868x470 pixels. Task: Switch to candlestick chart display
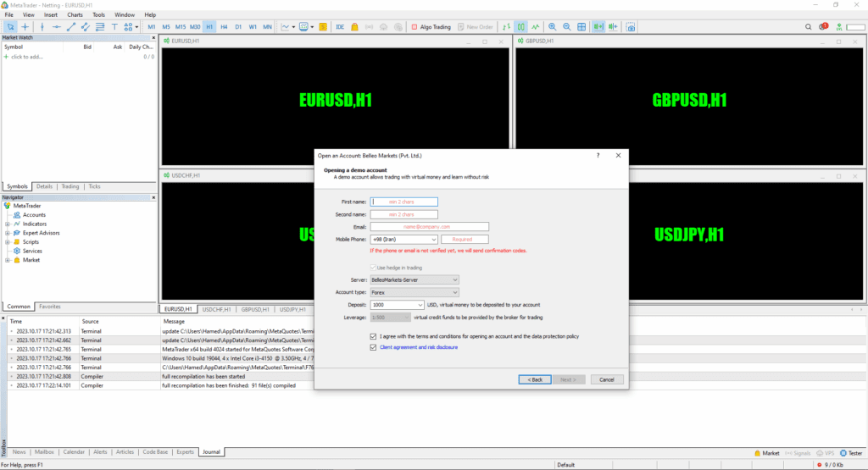click(x=521, y=27)
